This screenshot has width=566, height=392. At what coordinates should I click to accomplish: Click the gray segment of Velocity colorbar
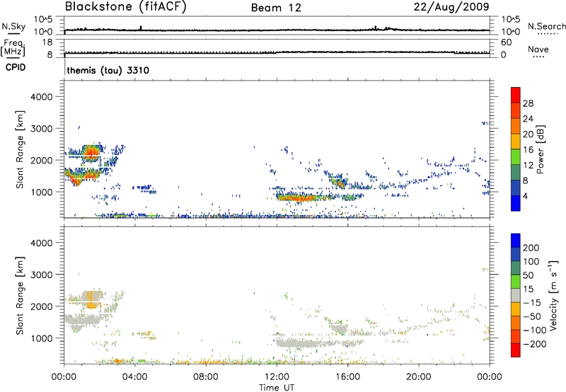[516, 295]
